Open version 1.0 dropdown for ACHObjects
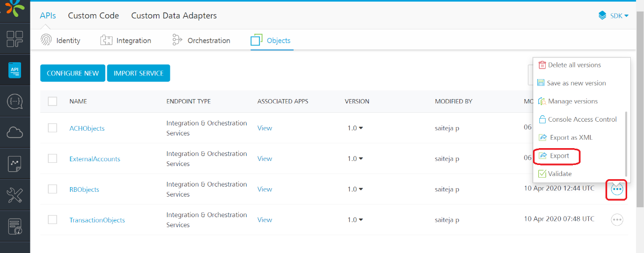Viewport: 644px width, 253px height. [355, 128]
